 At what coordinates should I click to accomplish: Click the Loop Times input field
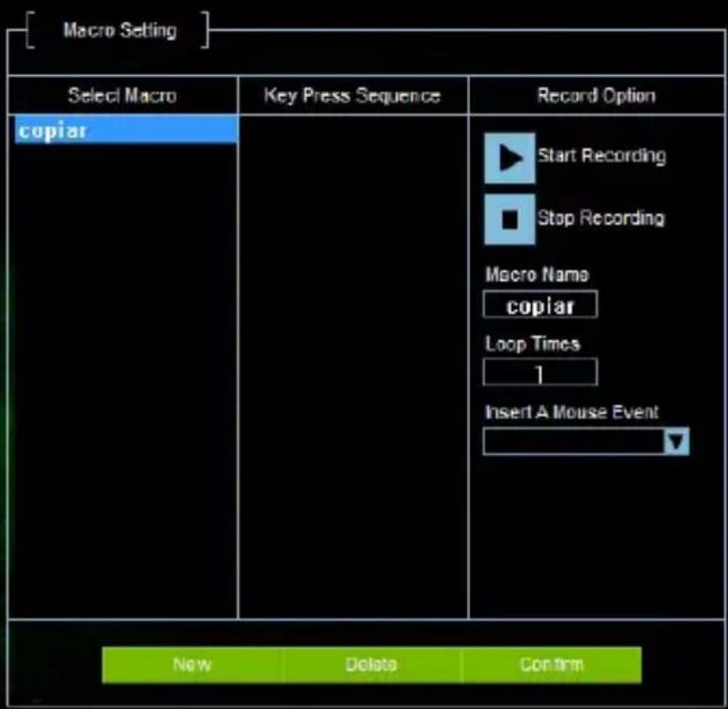[x=541, y=372]
